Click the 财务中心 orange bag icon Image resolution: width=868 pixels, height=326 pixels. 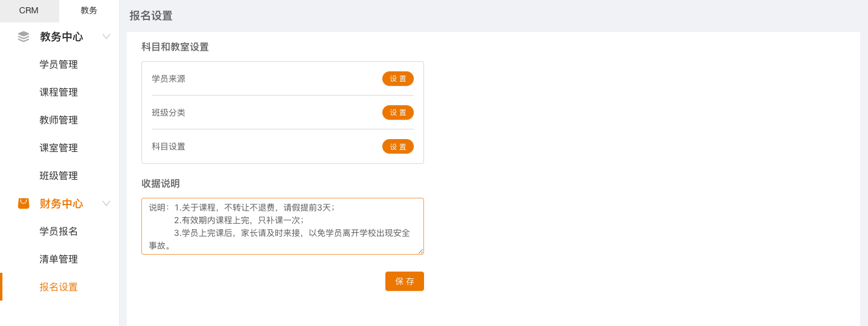(24, 203)
